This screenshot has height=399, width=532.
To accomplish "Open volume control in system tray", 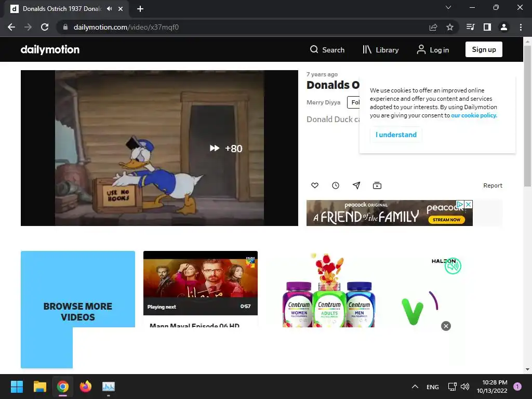I will (465, 387).
